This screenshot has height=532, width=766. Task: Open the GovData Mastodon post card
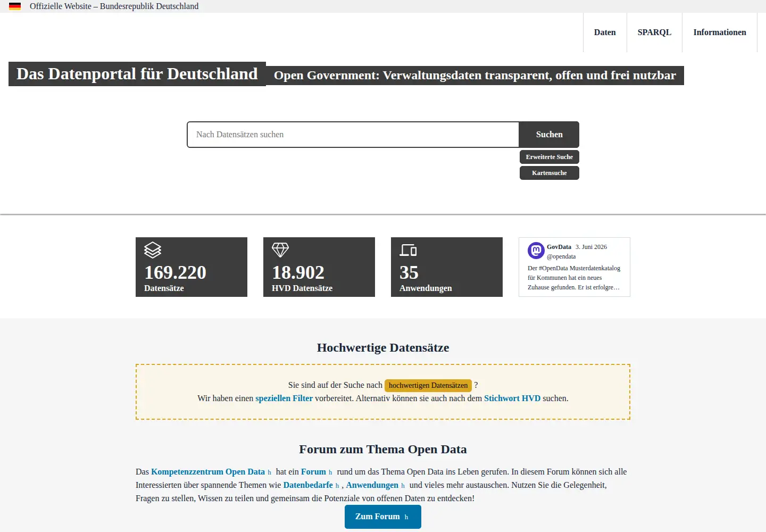(574, 267)
